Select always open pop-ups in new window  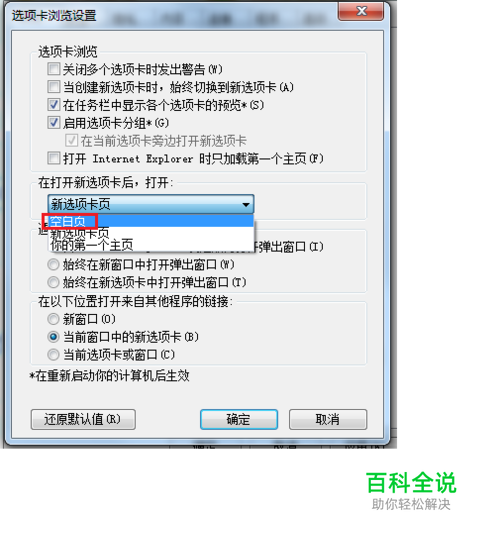tap(53, 265)
